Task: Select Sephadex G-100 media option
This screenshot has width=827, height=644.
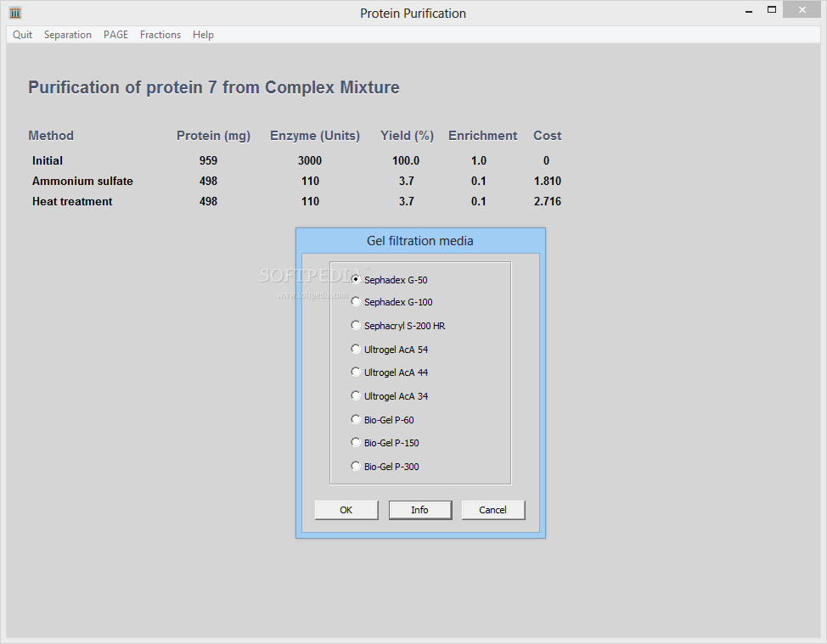Action: [x=392, y=302]
